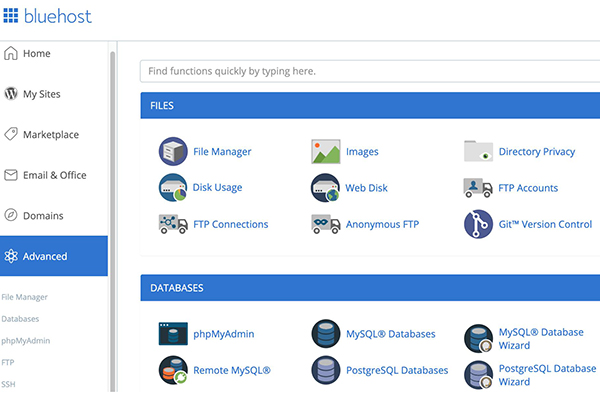Open the Git Version Control icon

(x=479, y=224)
